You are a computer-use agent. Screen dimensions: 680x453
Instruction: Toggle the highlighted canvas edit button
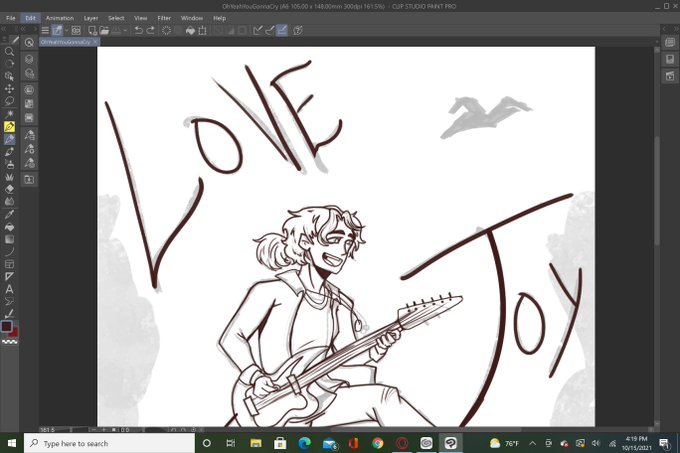tap(57, 30)
